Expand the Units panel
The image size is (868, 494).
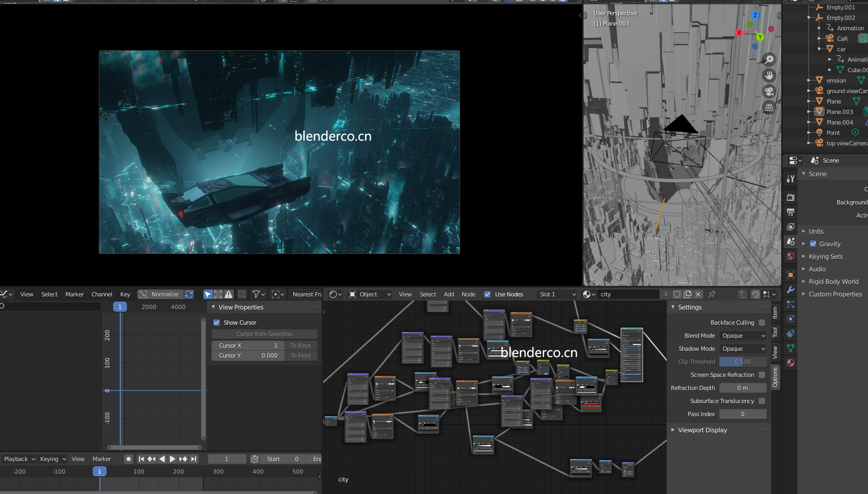coord(816,231)
